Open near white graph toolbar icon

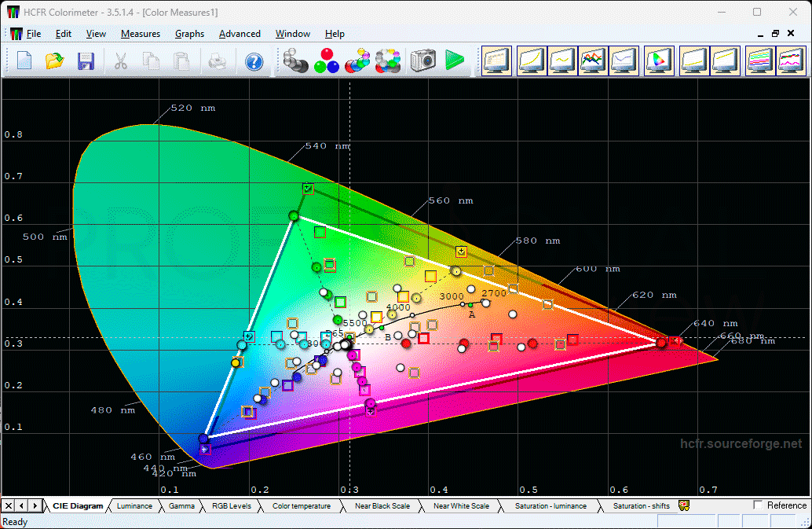coord(725,61)
